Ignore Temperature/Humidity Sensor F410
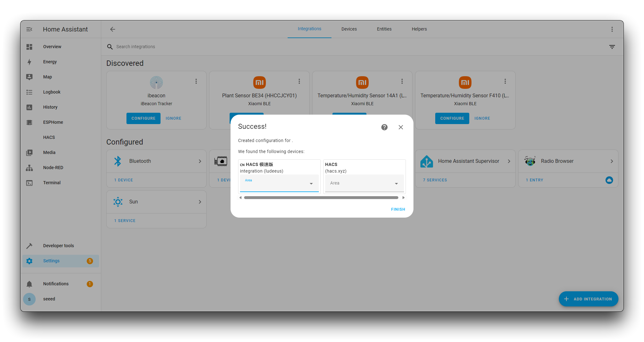This screenshot has height=342, width=644. pos(482,118)
